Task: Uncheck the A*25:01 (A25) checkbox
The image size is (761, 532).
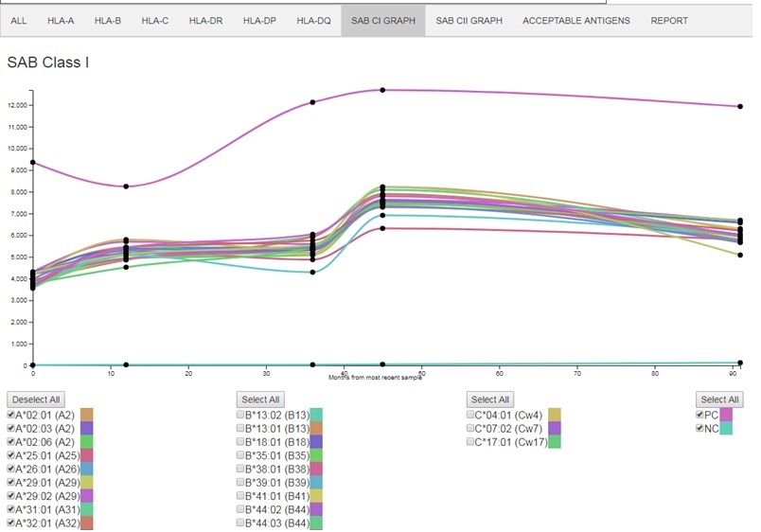Action: point(11,455)
